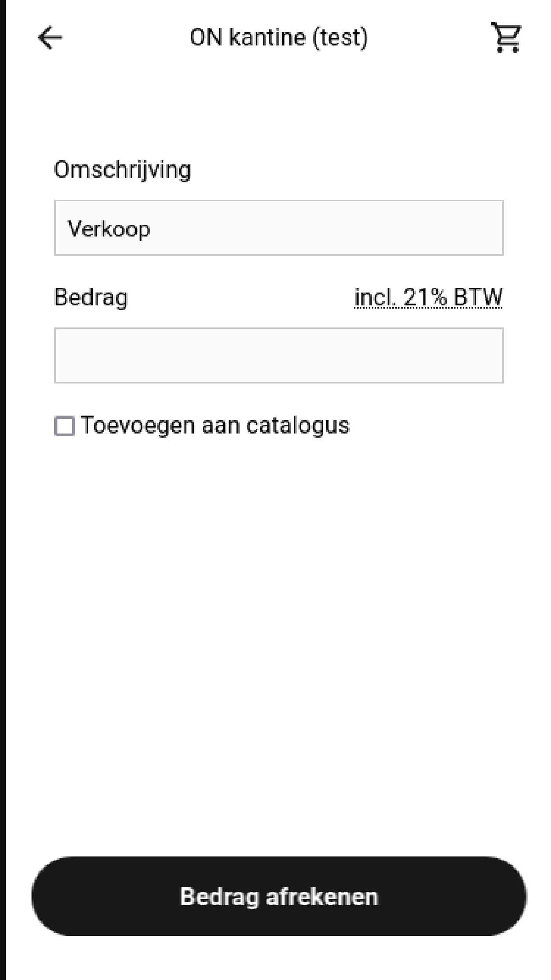Select the amount input under Bedrag

click(x=279, y=355)
